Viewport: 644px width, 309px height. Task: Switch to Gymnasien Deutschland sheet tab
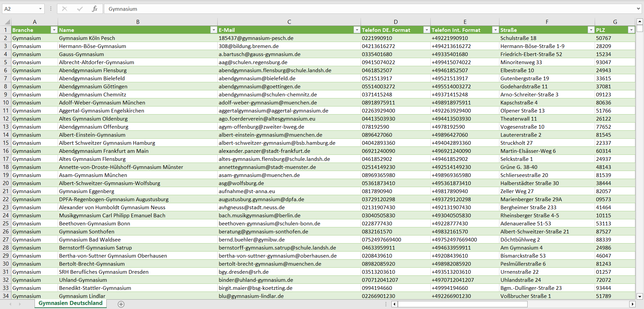click(x=70, y=303)
